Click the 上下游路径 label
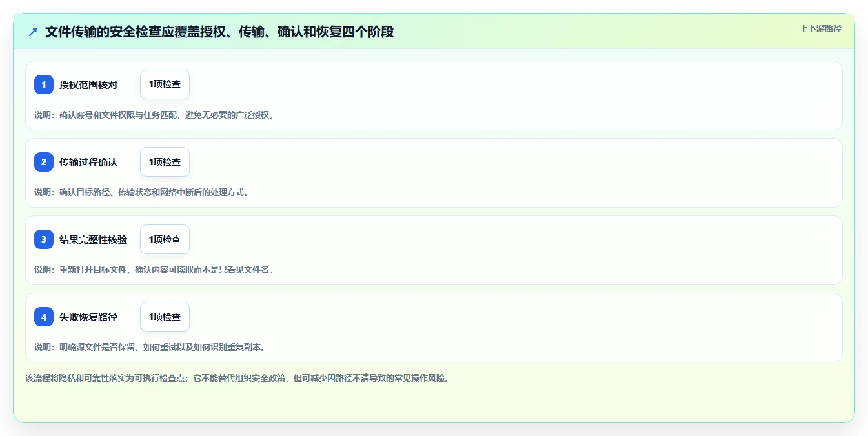This screenshot has width=868, height=436. tap(820, 28)
